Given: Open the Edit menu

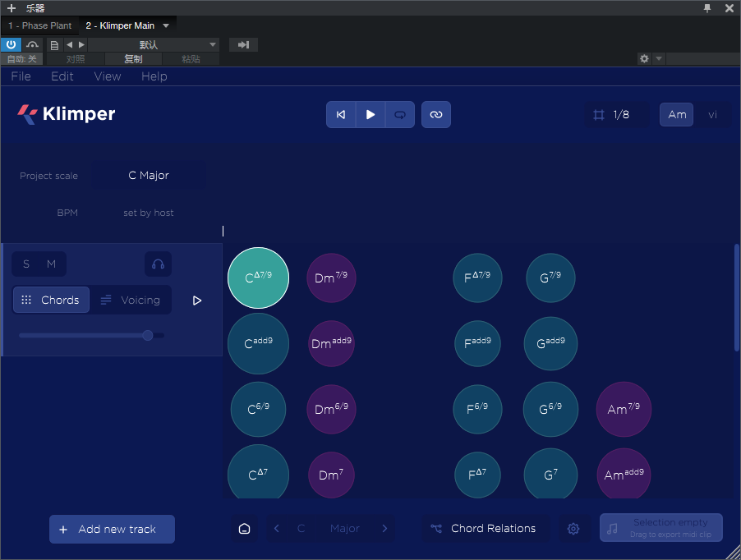Looking at the screenshot, I should (62, 76).
